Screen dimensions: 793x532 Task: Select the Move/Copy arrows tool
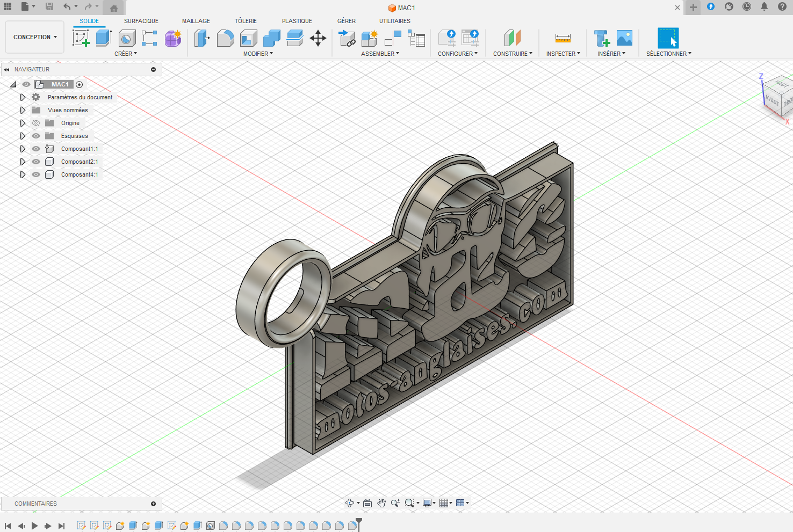click(x=318, y=38)
